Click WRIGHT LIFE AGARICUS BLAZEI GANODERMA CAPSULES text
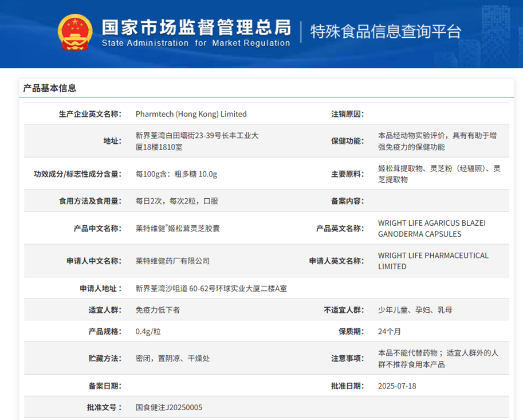This screenshot has width=523, height=420. 431,228
